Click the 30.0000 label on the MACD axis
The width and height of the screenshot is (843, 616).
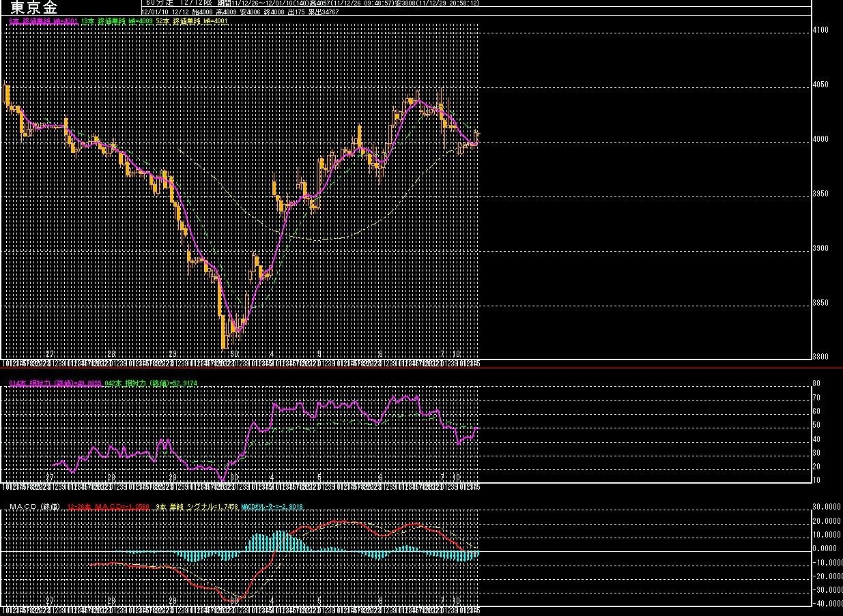[827, 507]
